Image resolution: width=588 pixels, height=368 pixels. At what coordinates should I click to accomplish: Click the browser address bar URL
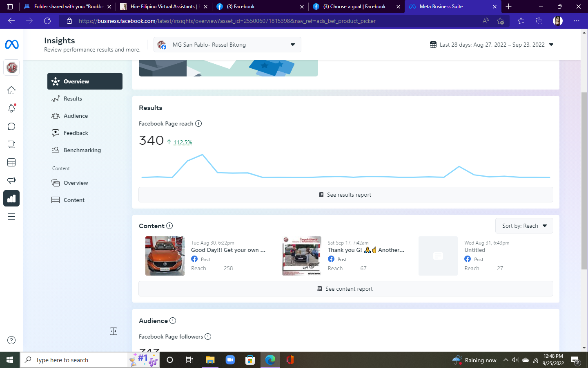coord(227,21)
